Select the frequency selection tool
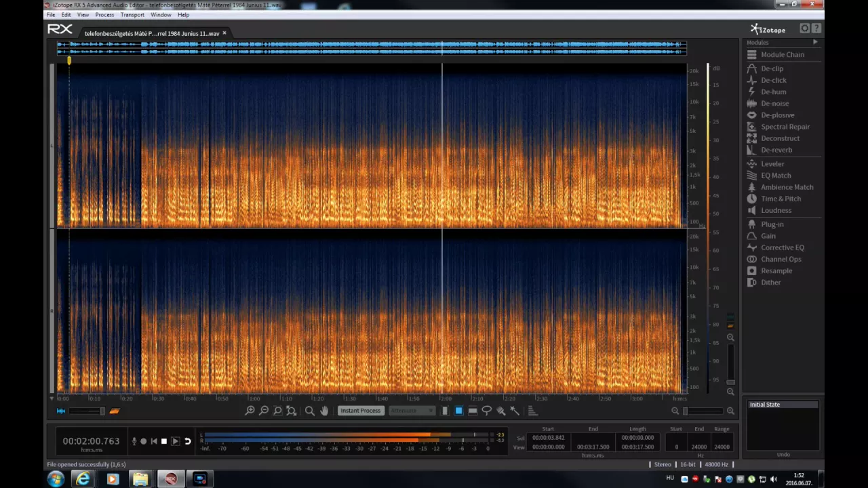 click(473, 411)
